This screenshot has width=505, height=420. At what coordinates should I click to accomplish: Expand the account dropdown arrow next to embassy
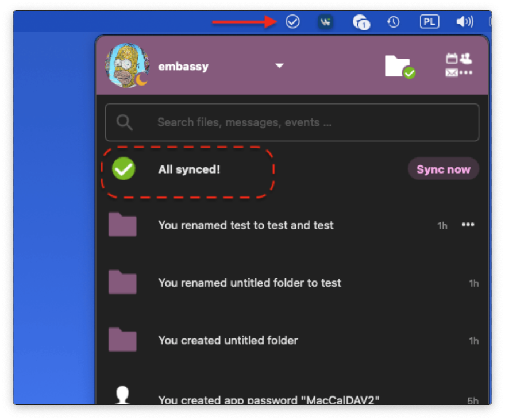pyautogui.click(x=279, y=66)
